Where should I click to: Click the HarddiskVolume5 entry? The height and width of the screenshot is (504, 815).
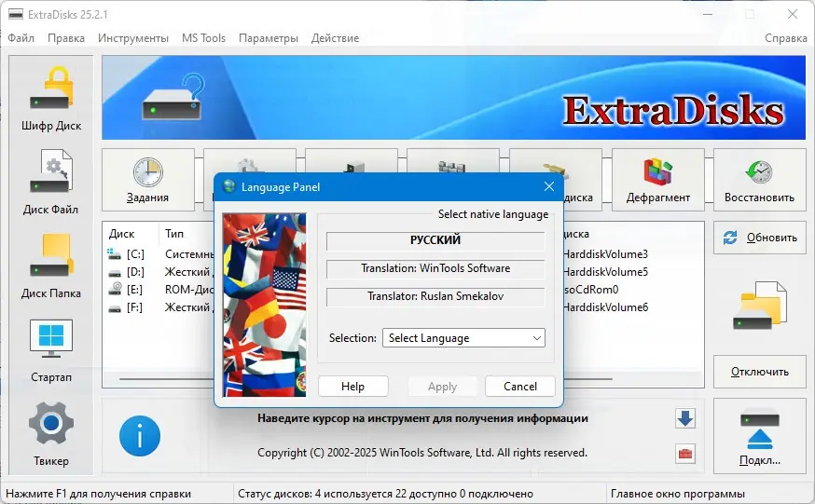pyautogui.click(x=606, y=272)
